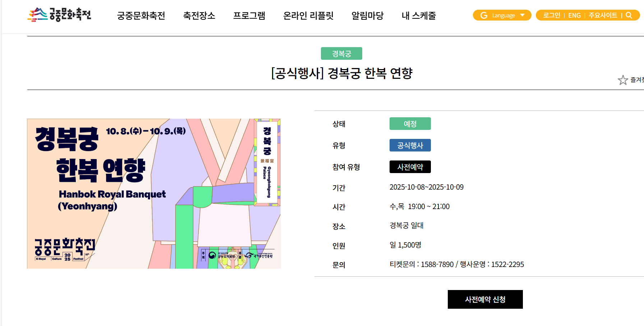
Task: Click the search magnifier icon
Action: (629, 15)
